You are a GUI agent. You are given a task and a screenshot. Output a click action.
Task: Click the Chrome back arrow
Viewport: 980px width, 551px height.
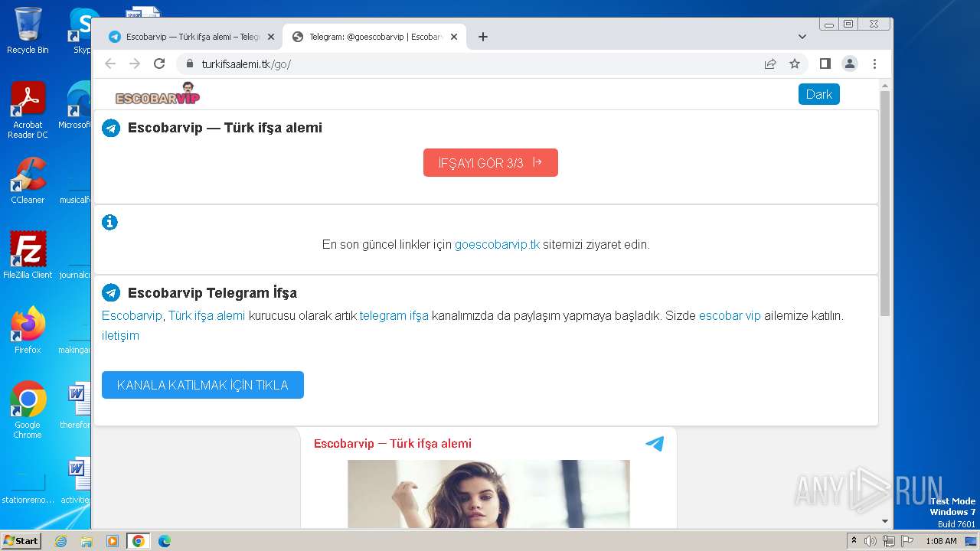coord(110,64)
